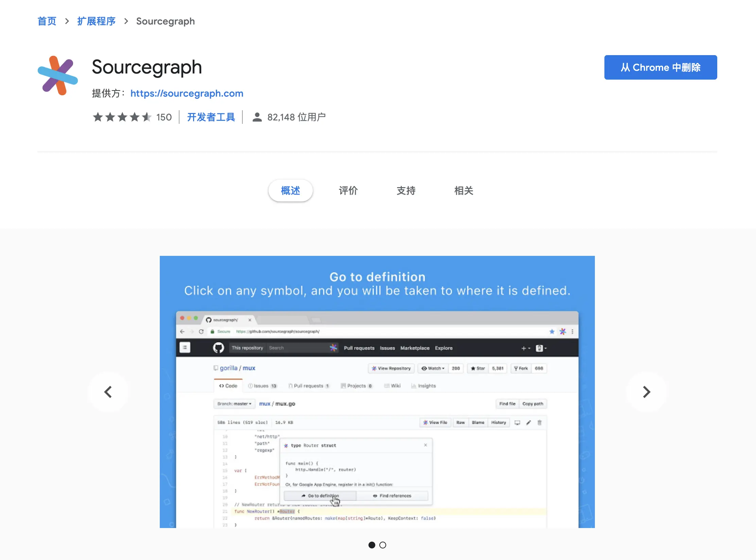Image resolution: width=756 pixels, height=560 pixels.
Task: Click the left carousel arrow
Action: 108,392
